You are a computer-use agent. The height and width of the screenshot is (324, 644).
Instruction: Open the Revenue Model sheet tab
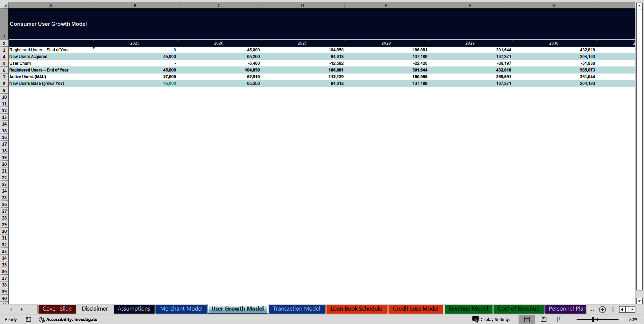468,309
